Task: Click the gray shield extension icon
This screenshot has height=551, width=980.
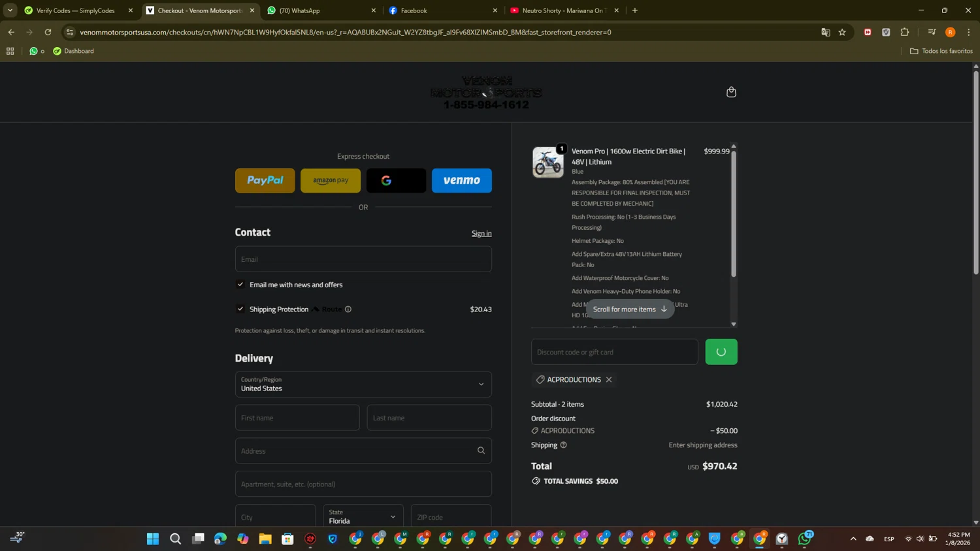Action: [886, 32]
